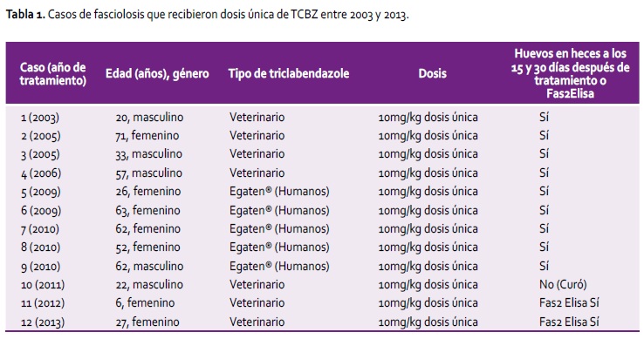
Task: Select the 'Caso (año de tratamiento)' column header
Action: tap(53, 73)
